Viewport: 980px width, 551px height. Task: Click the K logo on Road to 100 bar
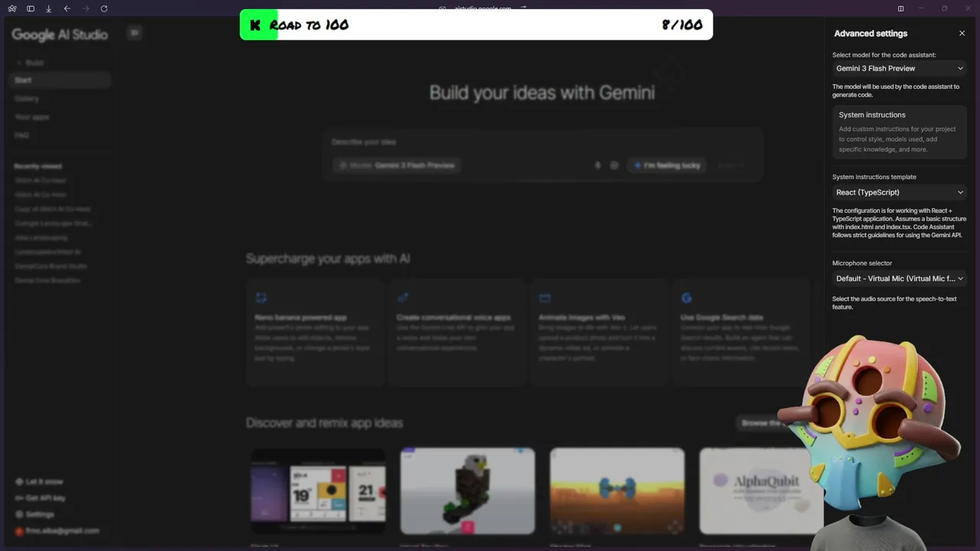click(x=255, y=24)
